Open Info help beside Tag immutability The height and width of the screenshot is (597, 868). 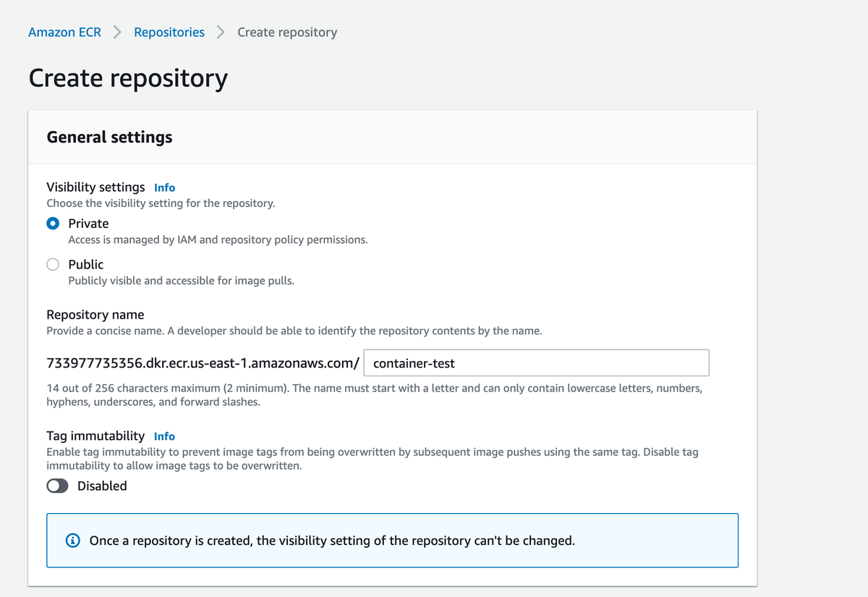[x=163, y=436]
